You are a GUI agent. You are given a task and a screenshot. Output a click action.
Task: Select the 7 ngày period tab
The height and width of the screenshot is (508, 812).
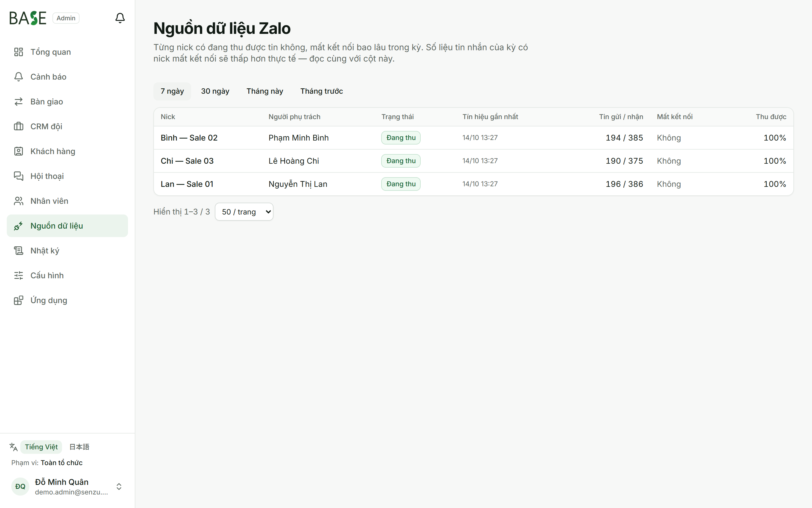click(x=172, y=91)
